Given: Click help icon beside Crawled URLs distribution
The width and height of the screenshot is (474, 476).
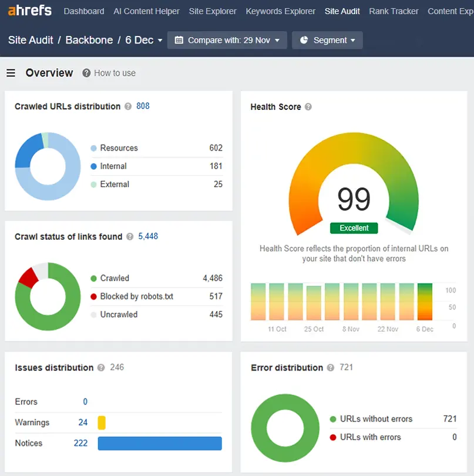Looking at the screenshot, I should point(128,106).
